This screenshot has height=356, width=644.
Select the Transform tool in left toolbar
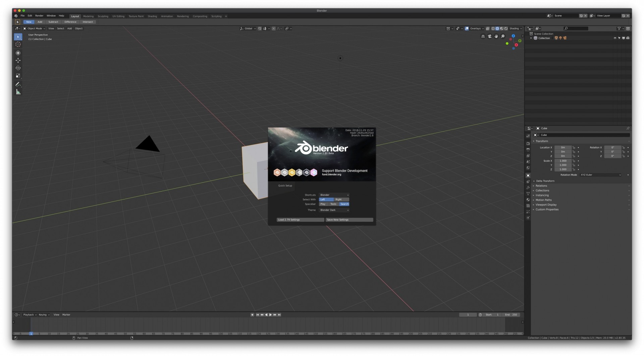click(x=18, y=53)
